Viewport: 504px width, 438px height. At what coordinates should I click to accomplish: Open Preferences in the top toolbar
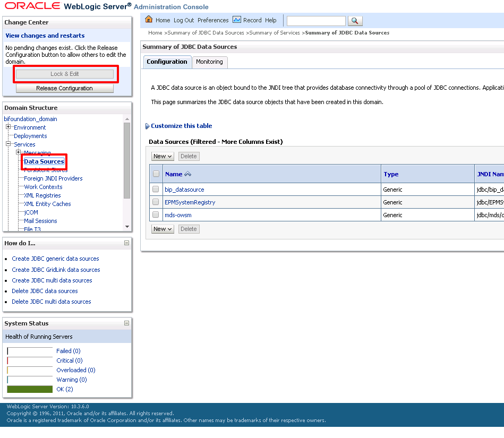213,20
